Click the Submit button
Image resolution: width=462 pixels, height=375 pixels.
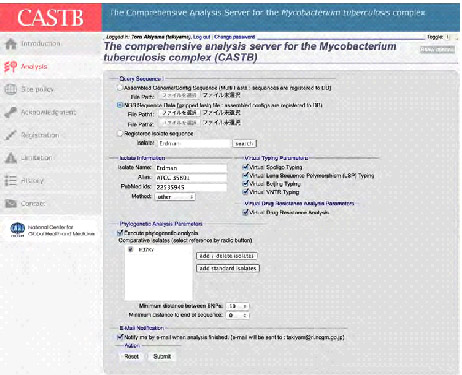coord(162,357)
